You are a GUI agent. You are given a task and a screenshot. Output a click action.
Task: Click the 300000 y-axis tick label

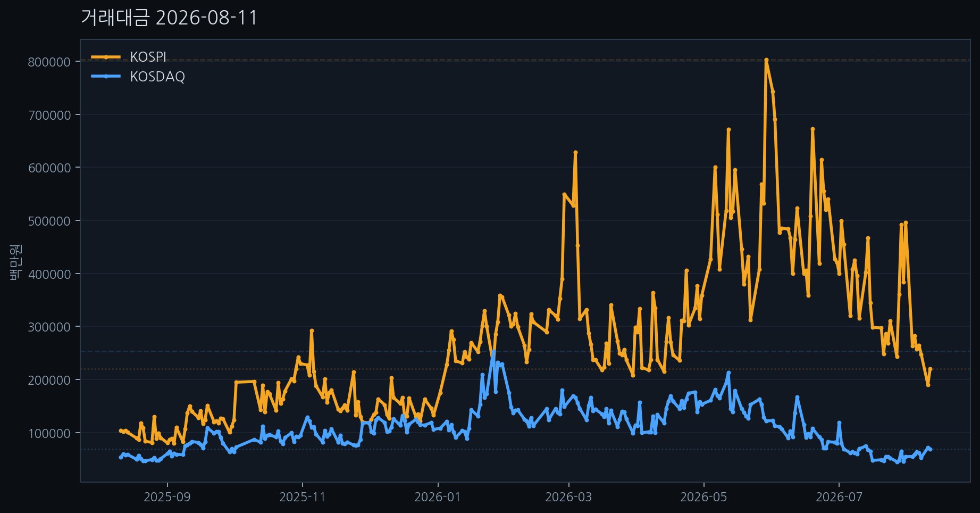[x=49, y=327]
